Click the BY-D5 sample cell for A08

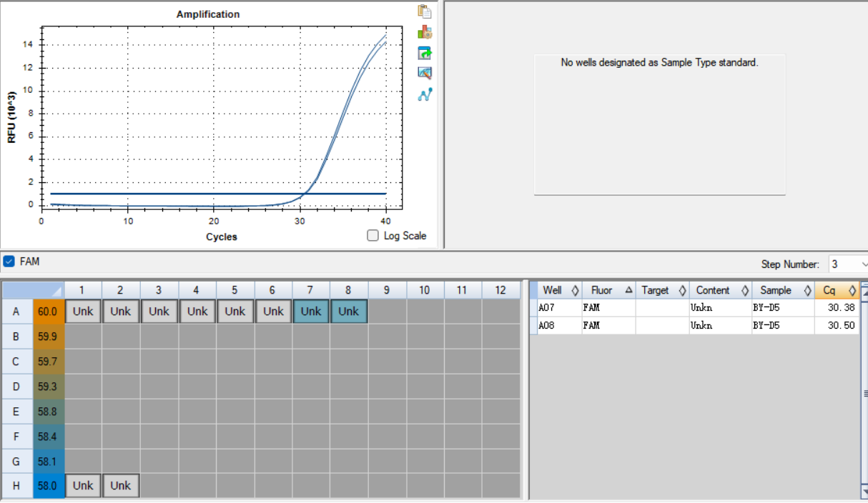click(x=782, y=325)
